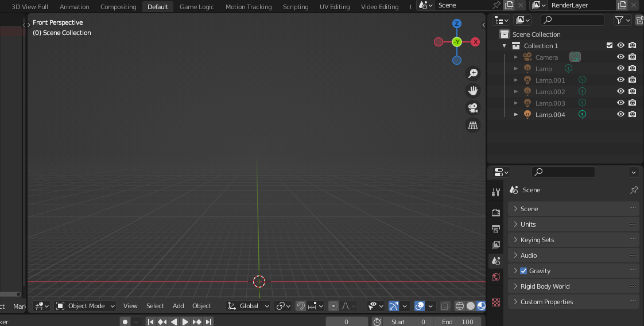Open the Render properties tab
644x326 pixels.
[x=496, y=212]
